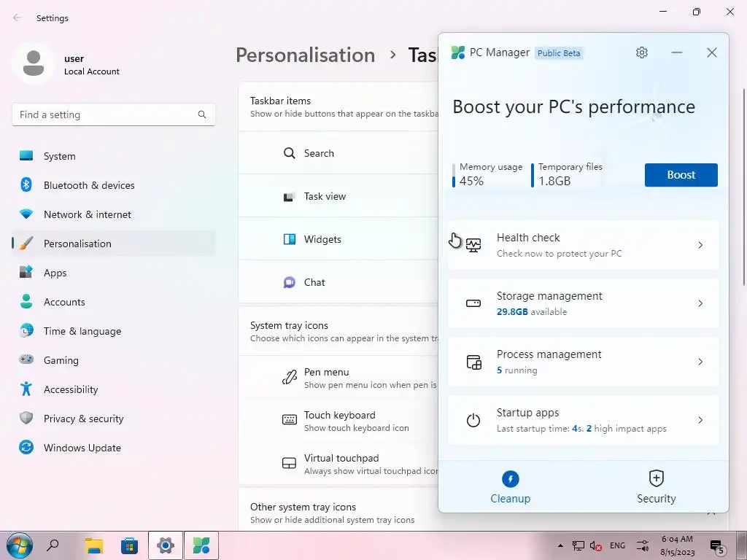Screen dimensions: 747x560
Task: Open Accessibility settings category
Action: point(113,389)
